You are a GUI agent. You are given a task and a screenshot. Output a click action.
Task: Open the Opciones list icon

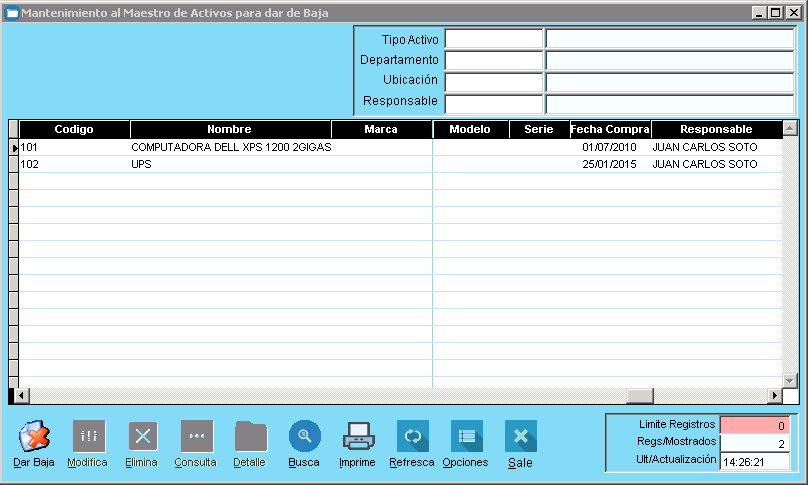tap(466, 436)
